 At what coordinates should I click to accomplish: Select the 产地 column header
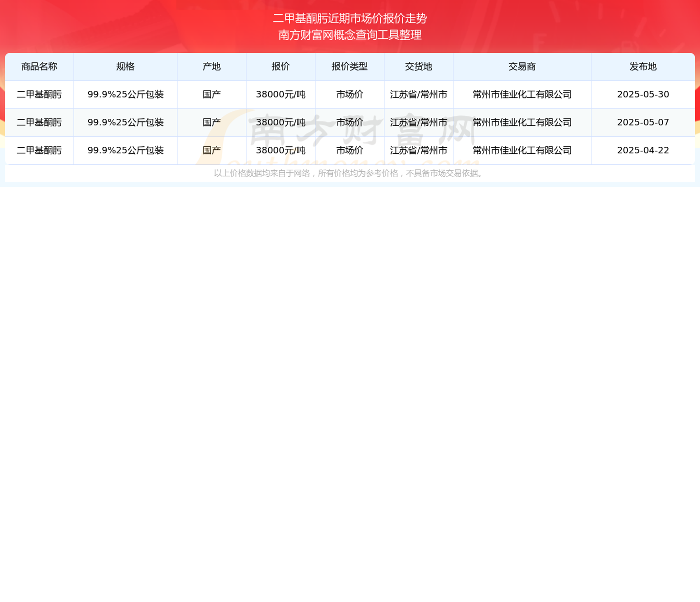pos(211,66)
